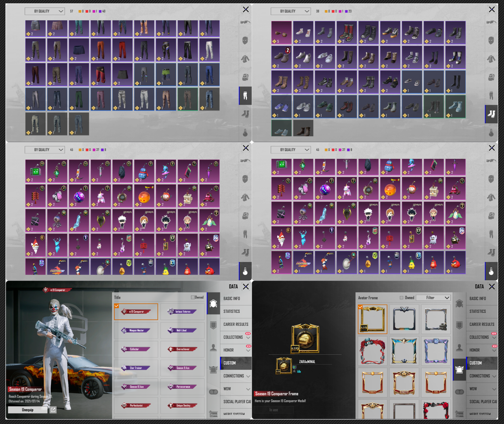This screenshot has height=424, width=504.
Task: Select the white ghost ornament in the middle-left ornaments panel
Action: tap(188, 245)
